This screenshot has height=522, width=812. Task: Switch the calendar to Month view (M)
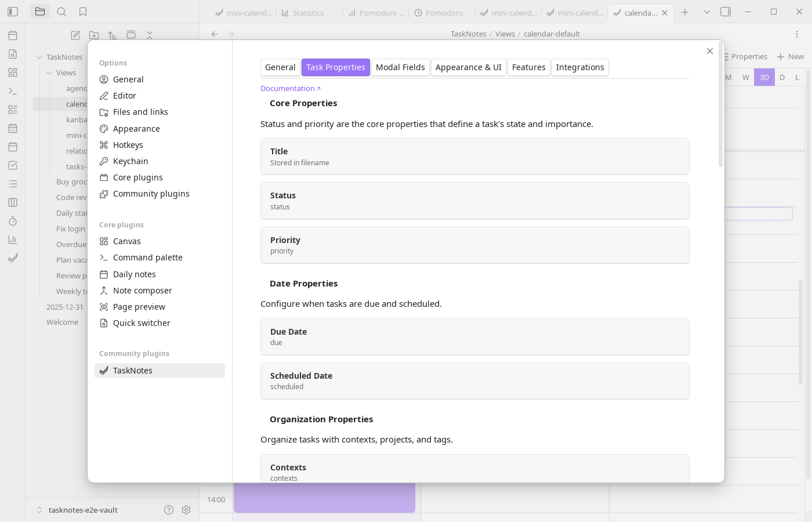(x=727, y=77)
